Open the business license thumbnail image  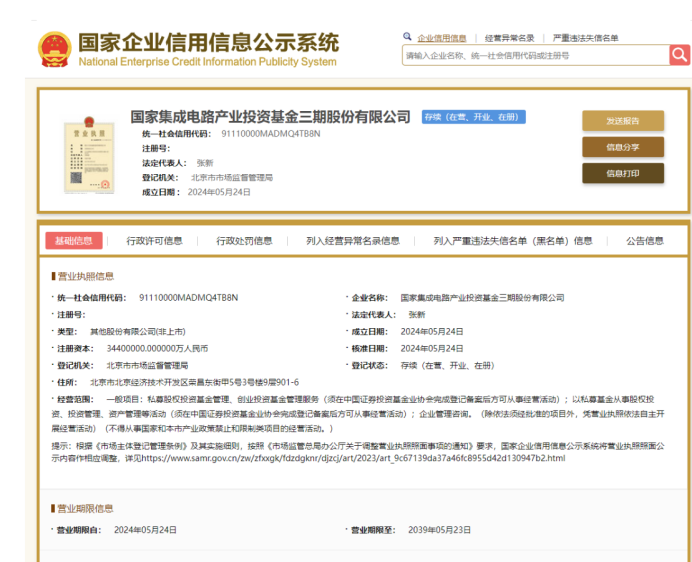[x=89, y=155]
